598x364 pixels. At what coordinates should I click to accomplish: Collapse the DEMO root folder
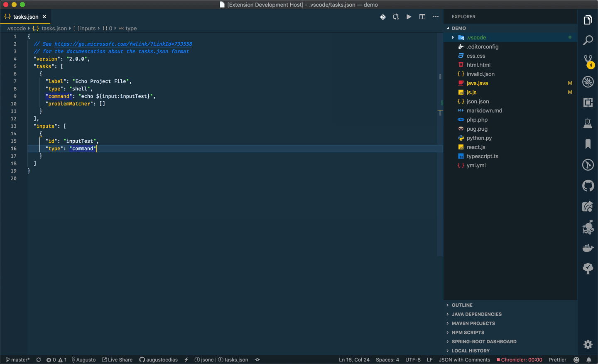tap(510, 28)
